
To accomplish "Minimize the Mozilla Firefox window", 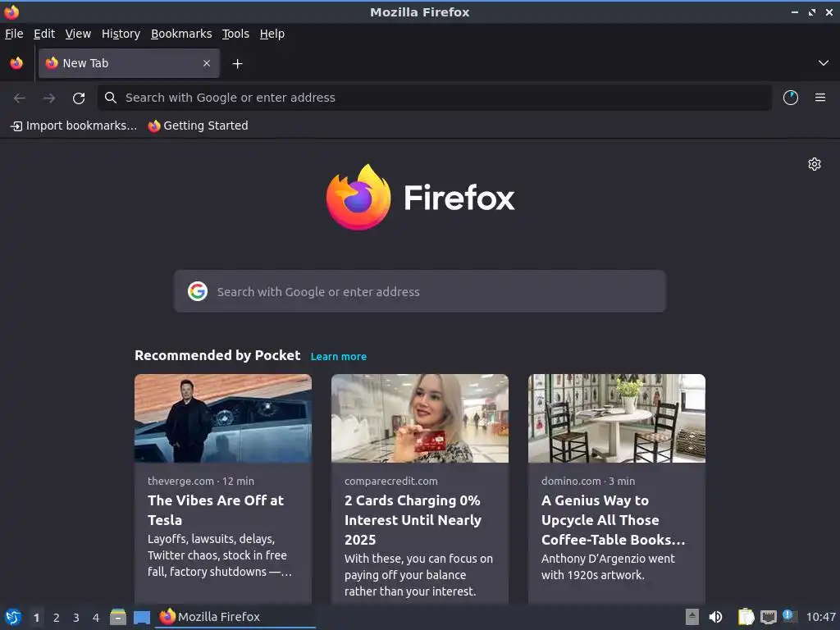I will pyautogui.click(x=795, y=11).
